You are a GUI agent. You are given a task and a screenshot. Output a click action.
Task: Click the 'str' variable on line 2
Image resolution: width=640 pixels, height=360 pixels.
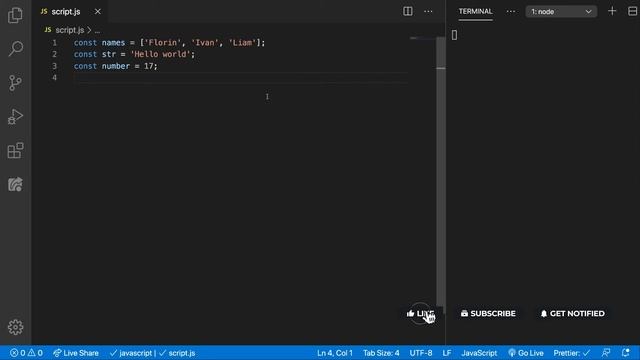(109, 54)
